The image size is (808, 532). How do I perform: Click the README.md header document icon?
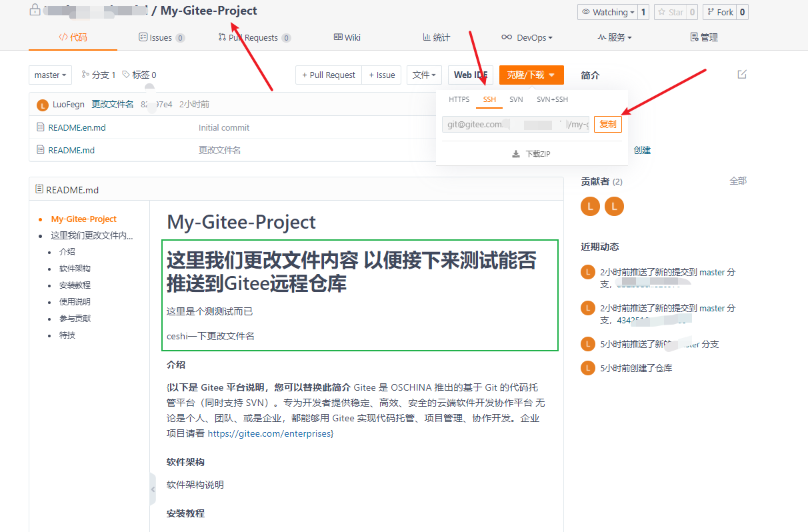39,189
